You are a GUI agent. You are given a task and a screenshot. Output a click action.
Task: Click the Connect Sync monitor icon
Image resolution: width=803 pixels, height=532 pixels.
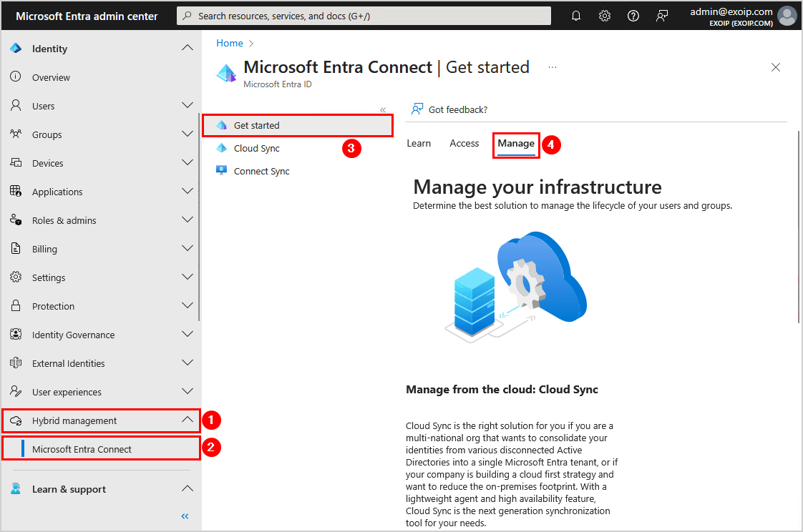click(x=222, y=171)
